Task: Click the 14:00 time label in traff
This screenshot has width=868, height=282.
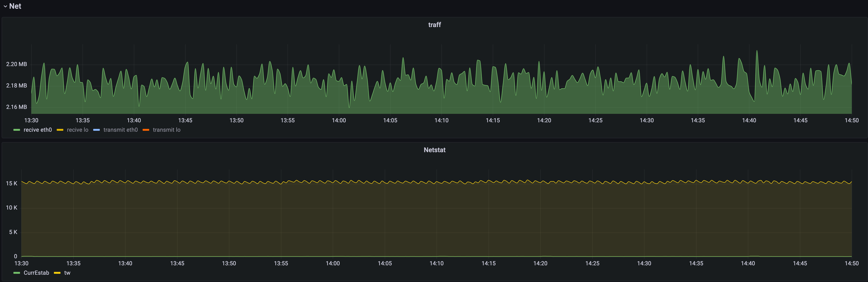Action: [x=339, y=120]
